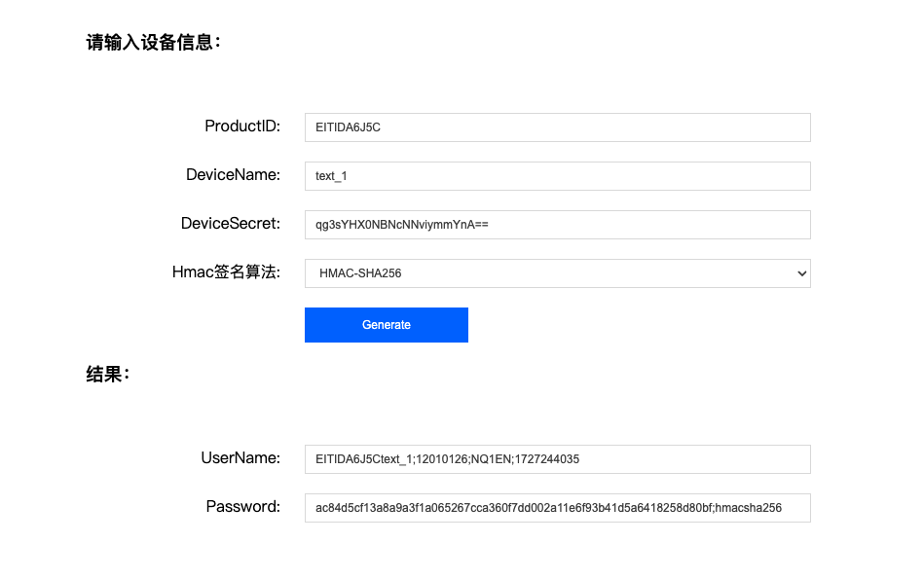Viewport: 924px width, 579px height.
Task: Click the UserName label
Action: [240, 458]
